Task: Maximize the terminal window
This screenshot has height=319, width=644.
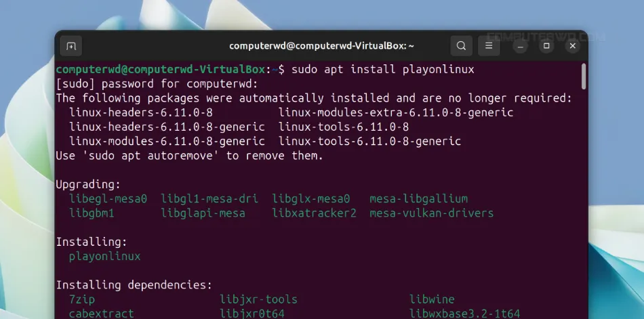Action: [546, 46]
